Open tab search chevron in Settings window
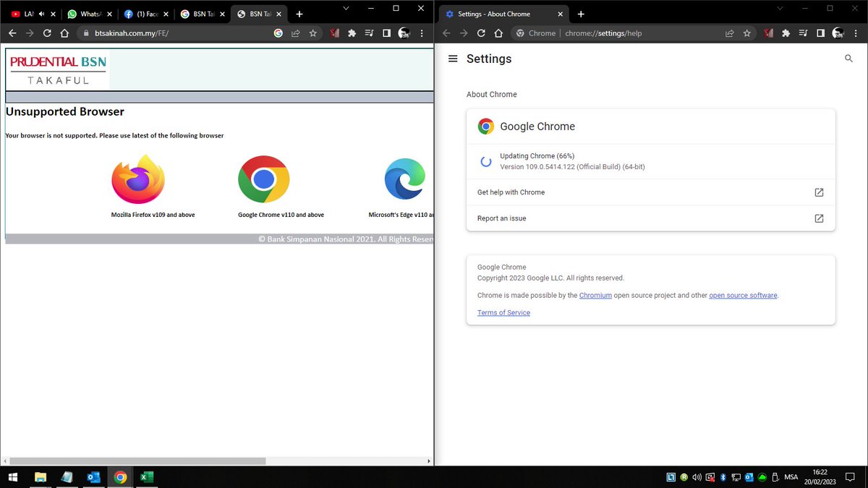 [x=780, y=8]
